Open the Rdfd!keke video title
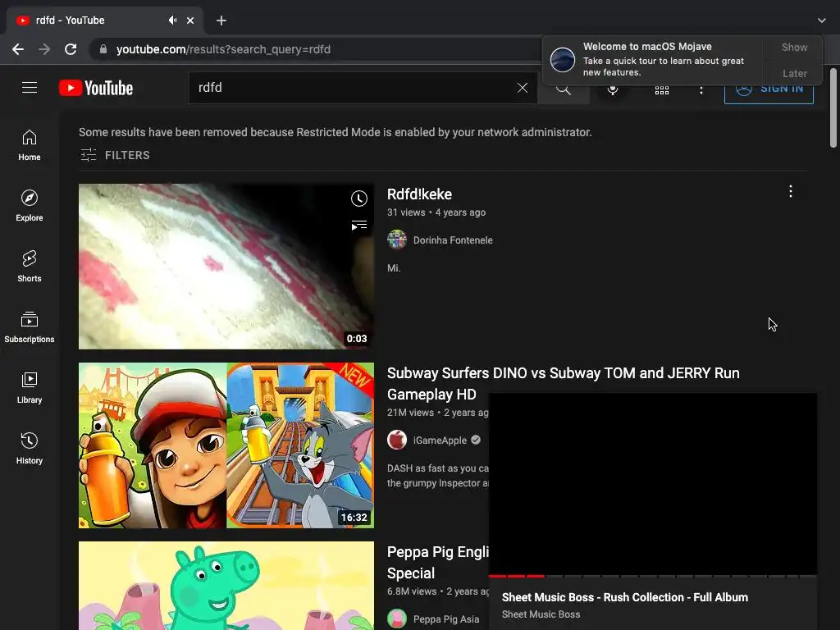This screenshot has width=840, height=630. coord(419,194)
